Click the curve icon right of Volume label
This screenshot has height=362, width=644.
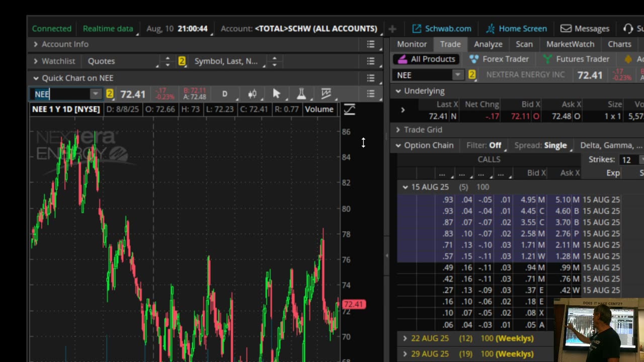click(349, 109)
